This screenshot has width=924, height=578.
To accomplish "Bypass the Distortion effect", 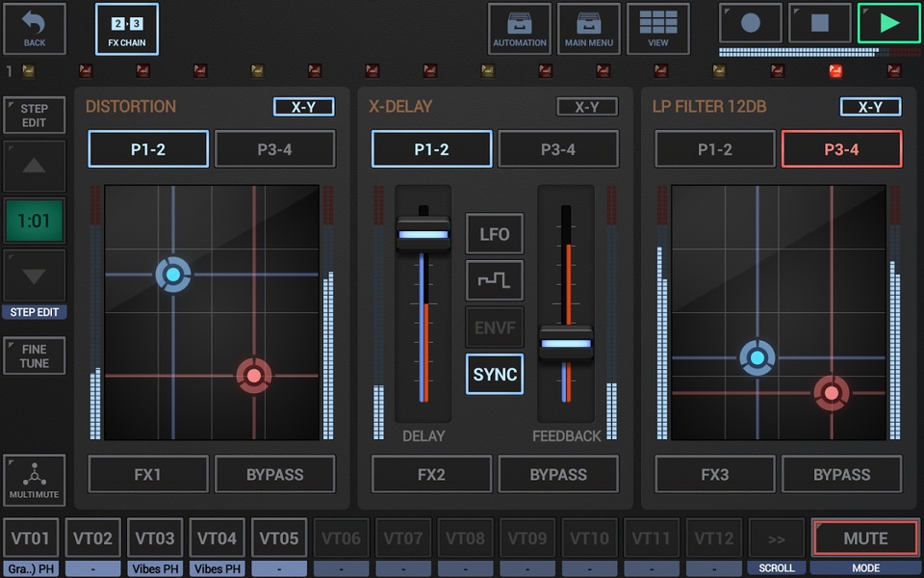I will point(274,474).
